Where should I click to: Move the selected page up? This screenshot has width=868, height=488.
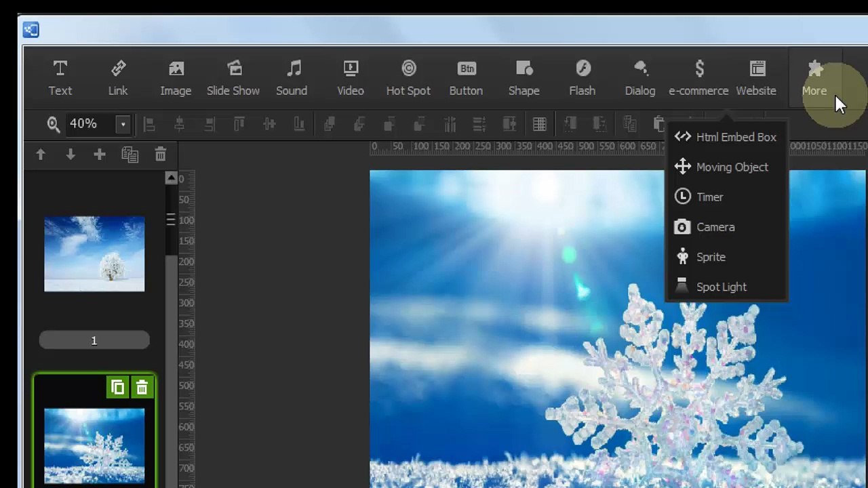pyautogui.click(x=41, y=155)
